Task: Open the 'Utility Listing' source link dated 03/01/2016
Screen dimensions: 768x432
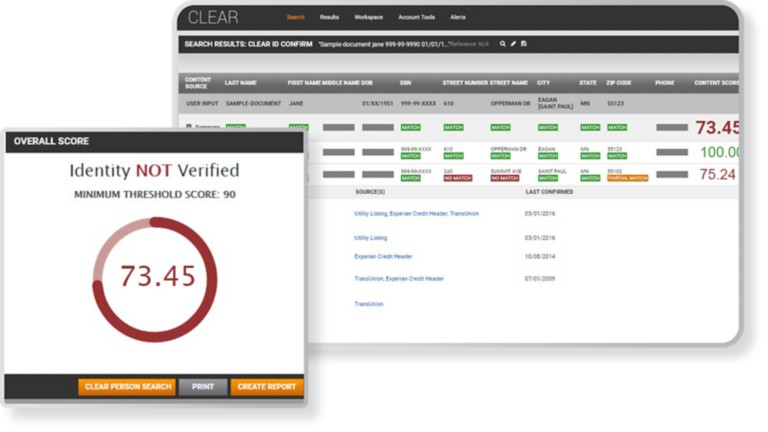Action: coord(370,238)
